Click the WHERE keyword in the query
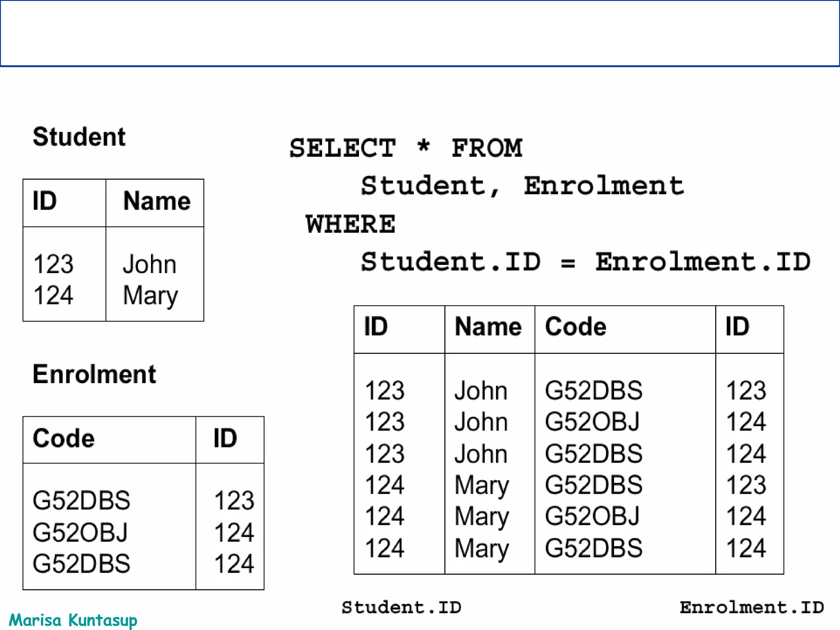This screenshot has width=840, height=630. (351, 224)
